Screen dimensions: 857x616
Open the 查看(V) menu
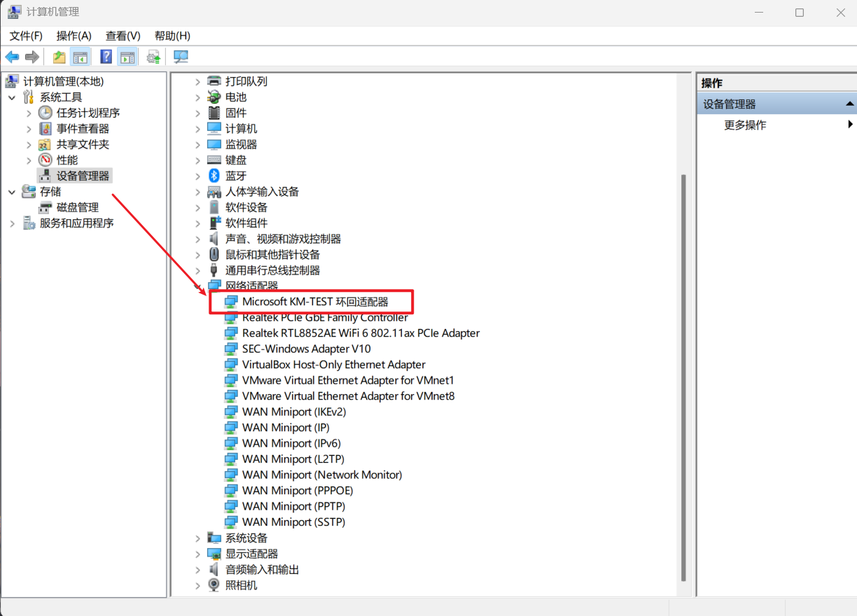click(x=123, y=36)
